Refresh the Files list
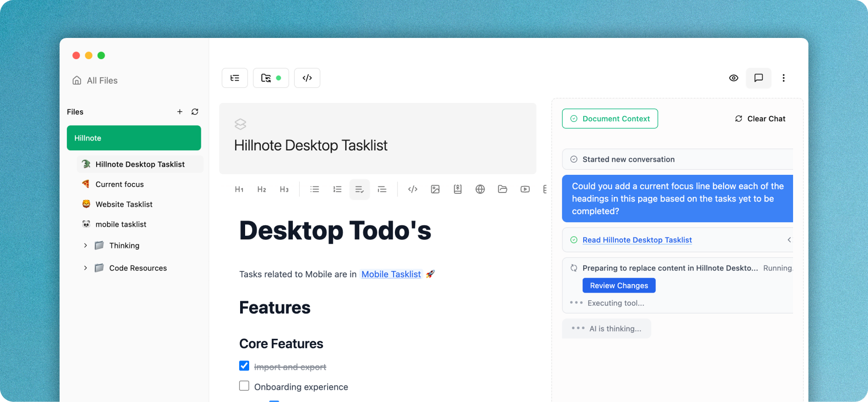Image resolution: width=868 pixels, height=402 pixels. pos(195,112)
